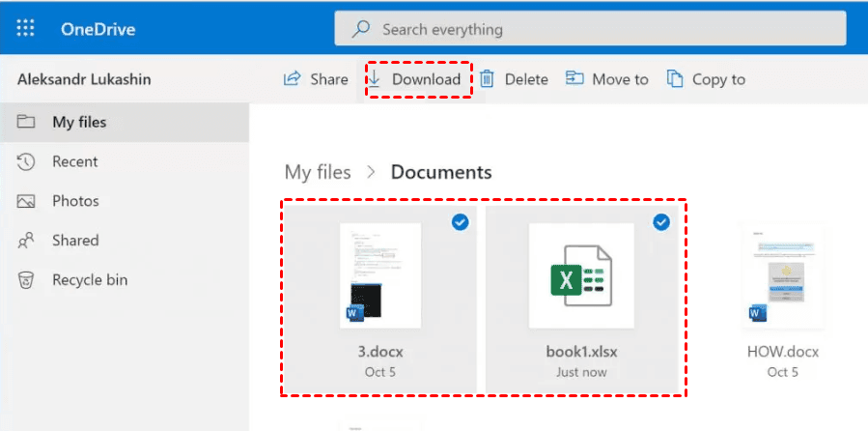Click the HOW.docx file name

(x=783, y=352)
